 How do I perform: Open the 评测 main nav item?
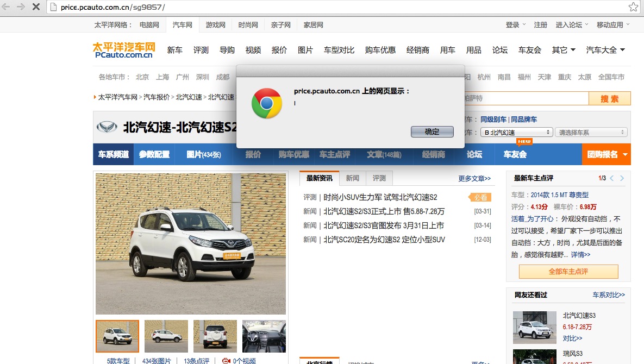point(201,50)
